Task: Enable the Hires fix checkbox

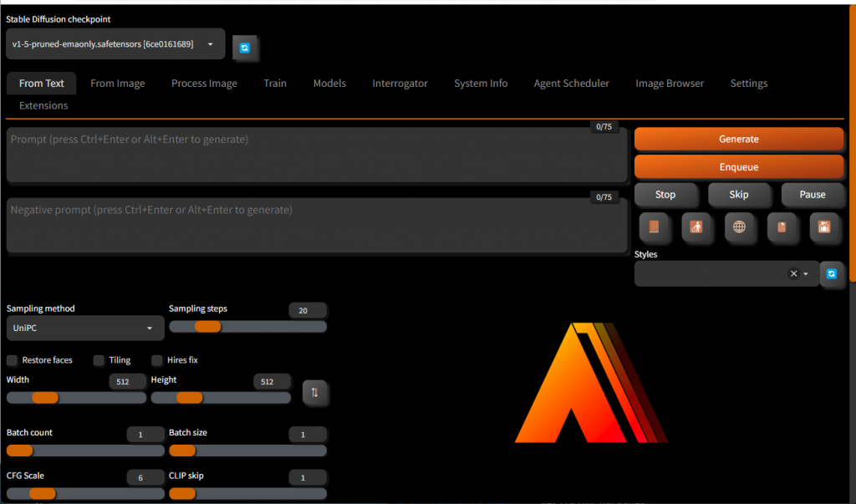Action: coord(157,360)
